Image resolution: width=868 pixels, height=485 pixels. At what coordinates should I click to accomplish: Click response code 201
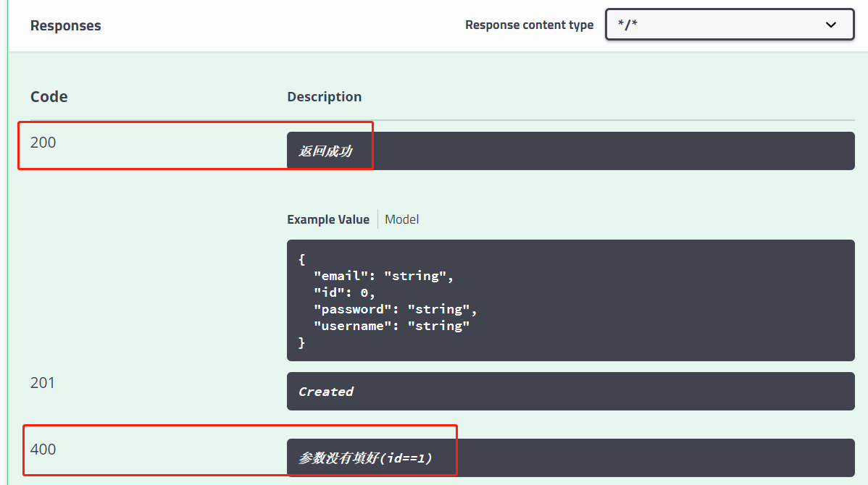coord(43,383)
